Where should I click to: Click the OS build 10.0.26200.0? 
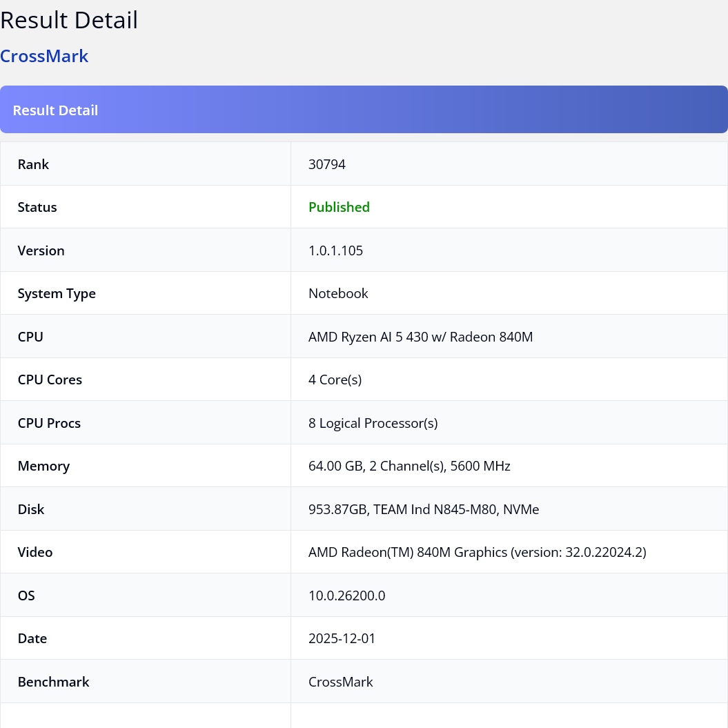pos(346,596)
